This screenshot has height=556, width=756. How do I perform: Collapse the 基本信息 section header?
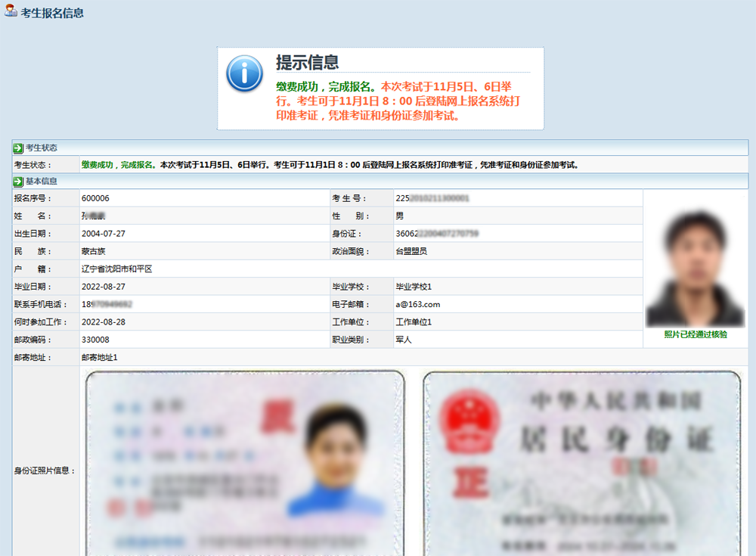(42, 182)
